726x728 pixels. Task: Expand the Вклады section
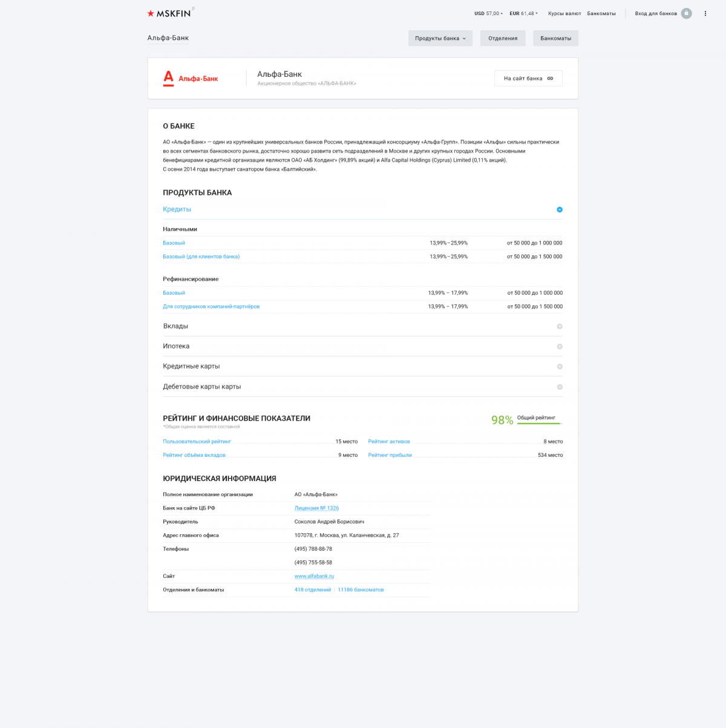pyautogui.click(x=363, y=326)
